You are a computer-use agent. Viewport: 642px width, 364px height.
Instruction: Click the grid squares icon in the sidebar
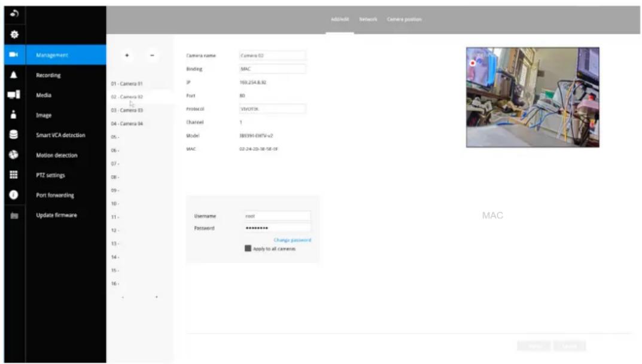(14, 175)
